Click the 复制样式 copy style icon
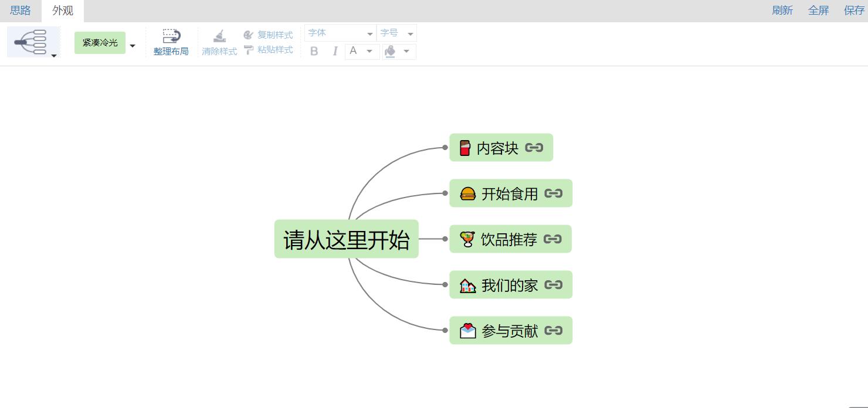Viewport: 868px width, 408px height. click(248, 35)
